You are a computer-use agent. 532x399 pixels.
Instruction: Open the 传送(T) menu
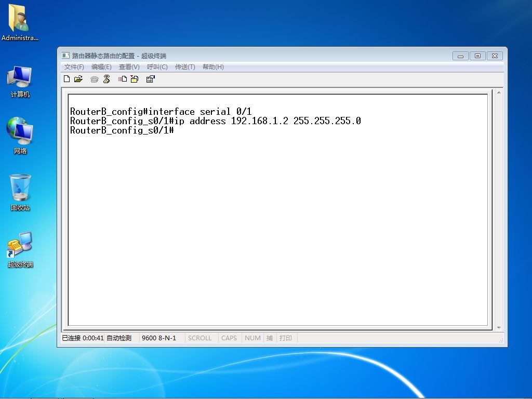185,67
